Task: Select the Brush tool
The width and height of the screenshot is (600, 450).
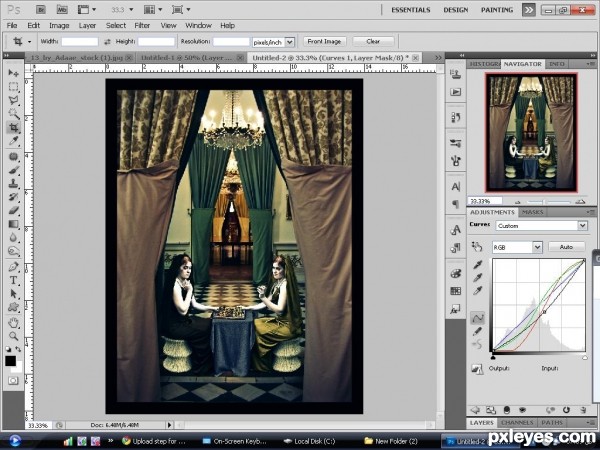Action: tap(13, 170)
